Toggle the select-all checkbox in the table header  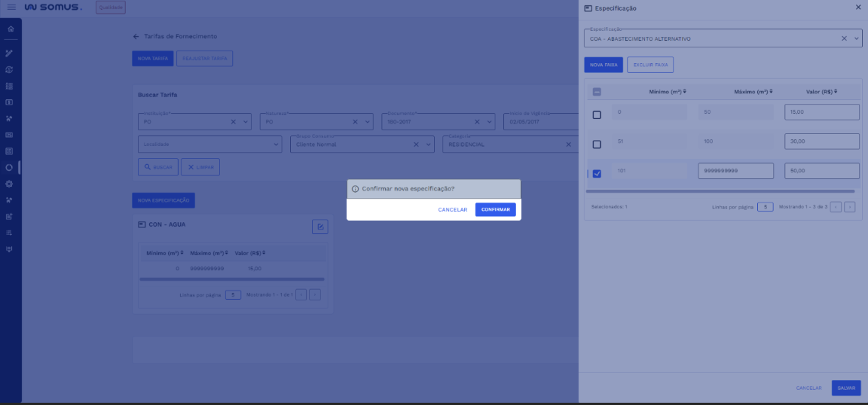pyautogui.click(x=597, y=92)
